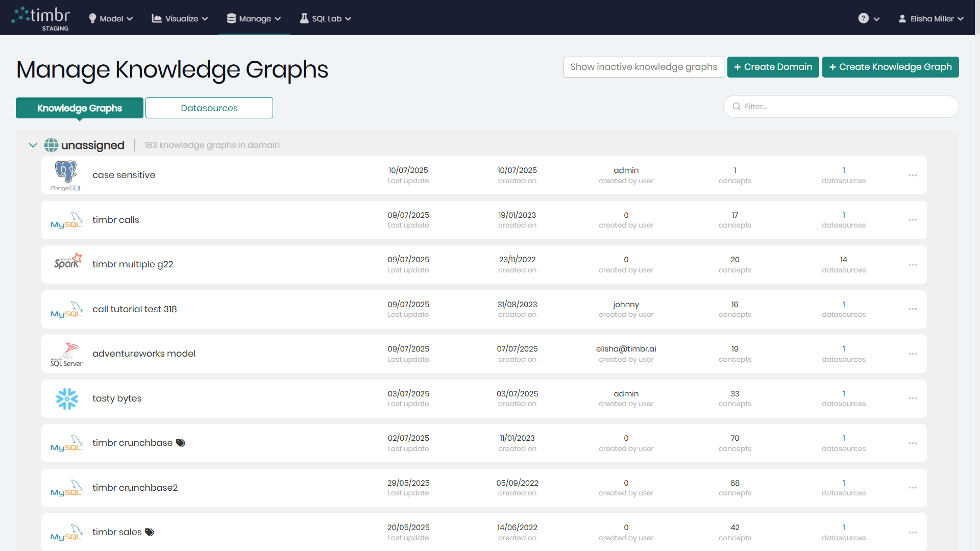Image resolution: width=980 pixels, height=551 pixels.
Task: Click the Filter search field
Action: 841,106
